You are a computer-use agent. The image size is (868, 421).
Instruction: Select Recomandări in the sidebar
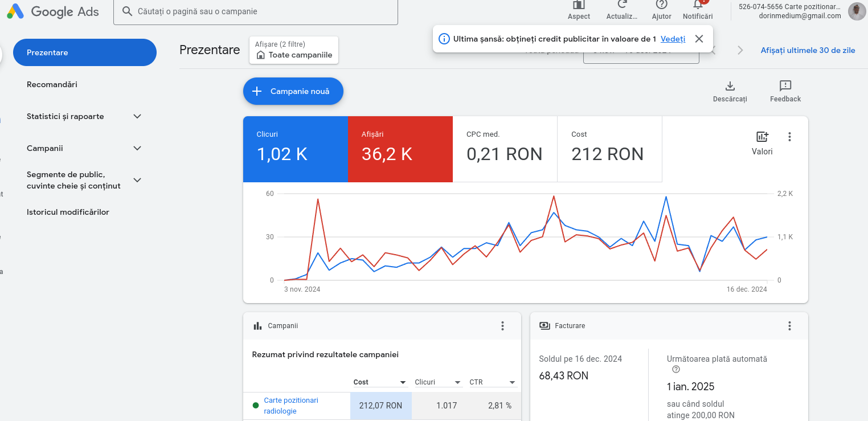52,84
